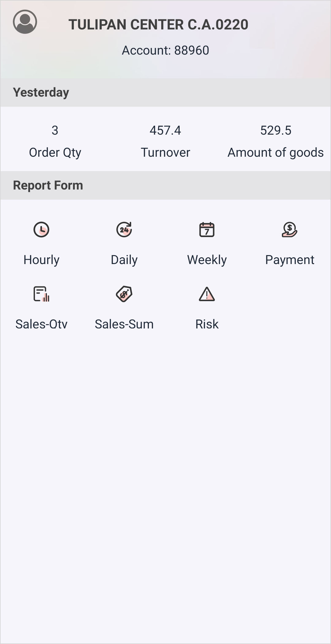Tap the Daily label
Viewport: 331px width, 644px height.
(x=124, y=260)
